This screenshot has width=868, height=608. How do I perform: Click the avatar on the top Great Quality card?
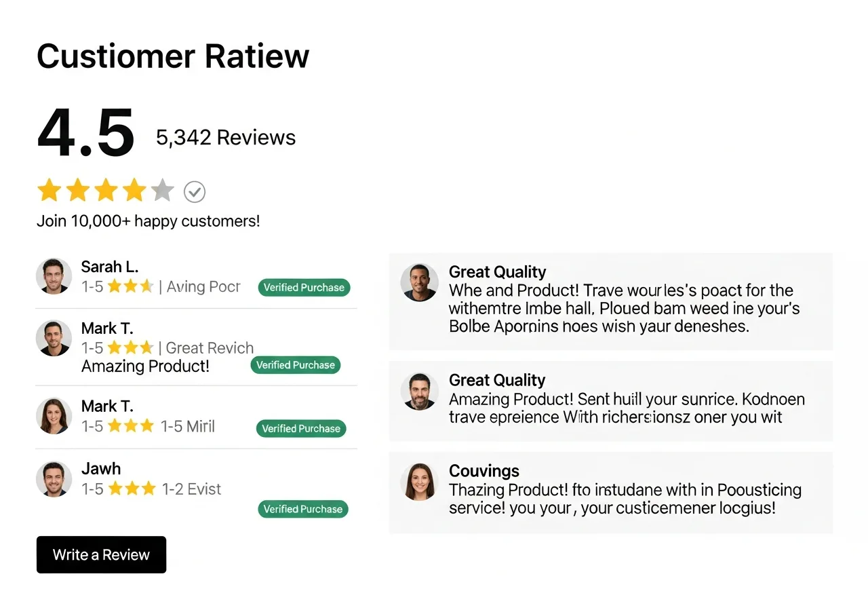pos(420,282)
